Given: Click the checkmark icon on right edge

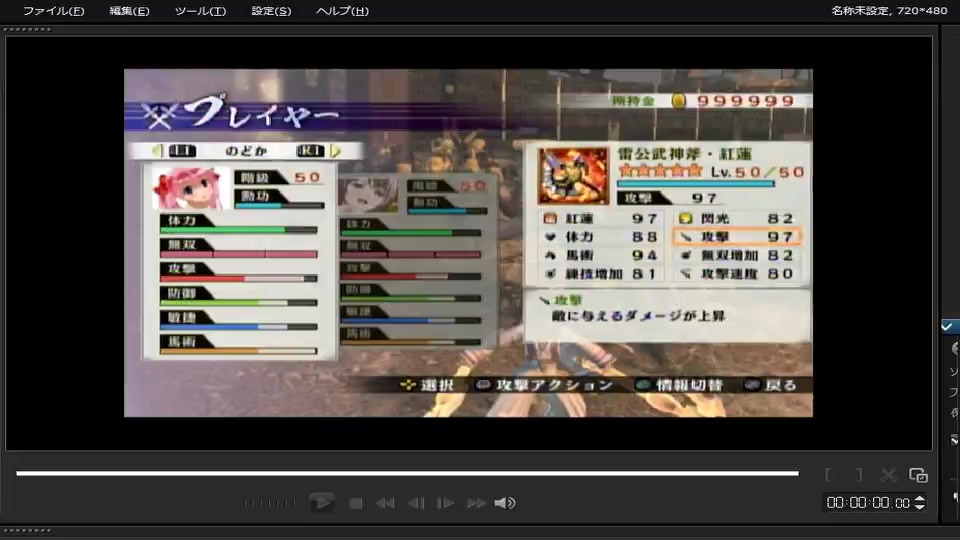Looking at the screenshot, I should [947, 326].
